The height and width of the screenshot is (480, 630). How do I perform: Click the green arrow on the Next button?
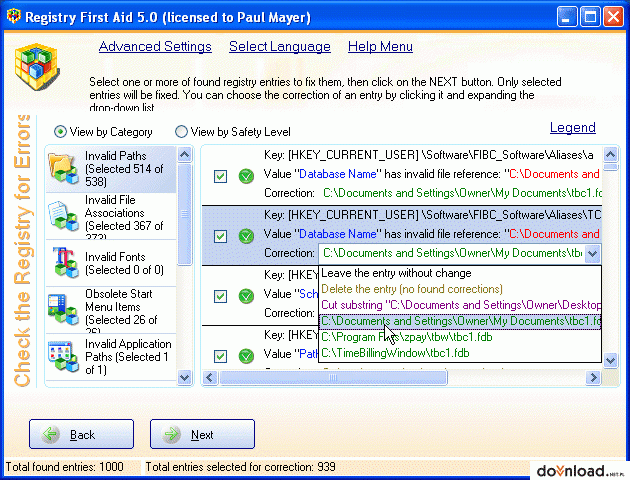click(172, 434)
